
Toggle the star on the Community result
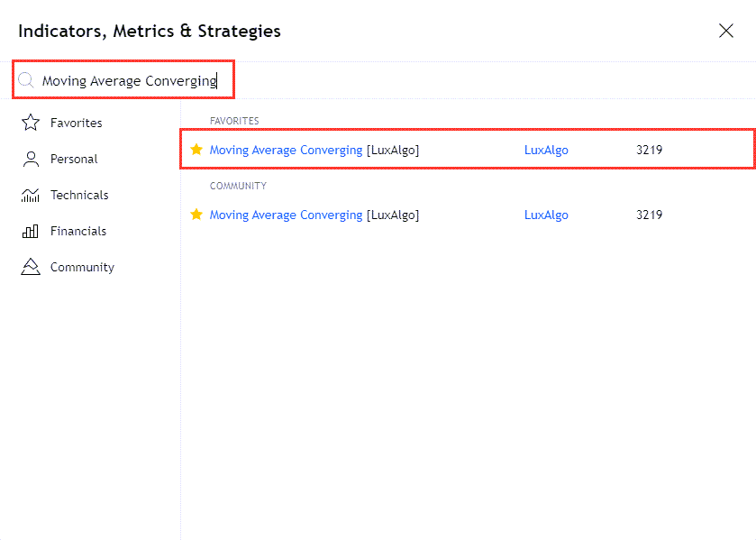196,215
